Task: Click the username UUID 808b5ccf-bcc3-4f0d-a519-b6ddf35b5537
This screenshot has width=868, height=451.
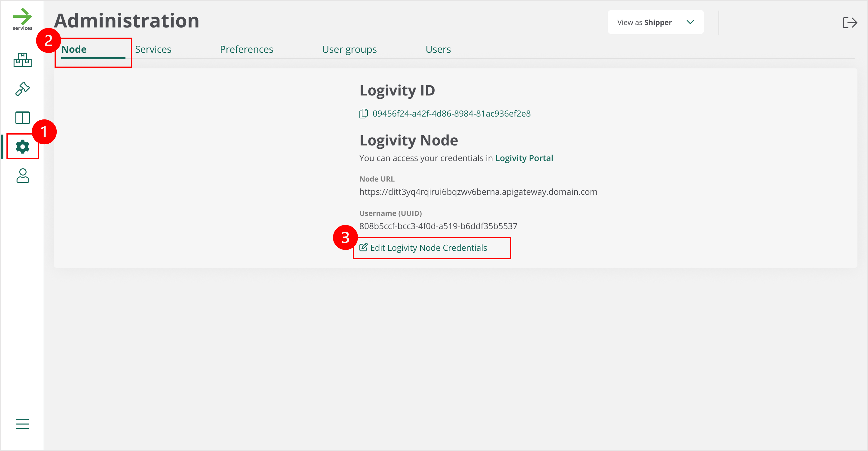Action: pyautogui.click(x=438, y=226)
